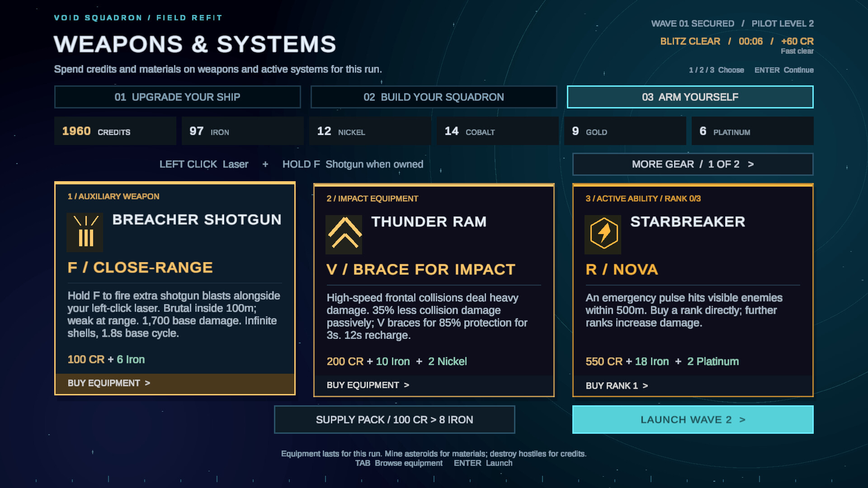Viewport: 868px width, 488px height.
Task: Click the ENTER Continue hint
Action: click(784, 70)
